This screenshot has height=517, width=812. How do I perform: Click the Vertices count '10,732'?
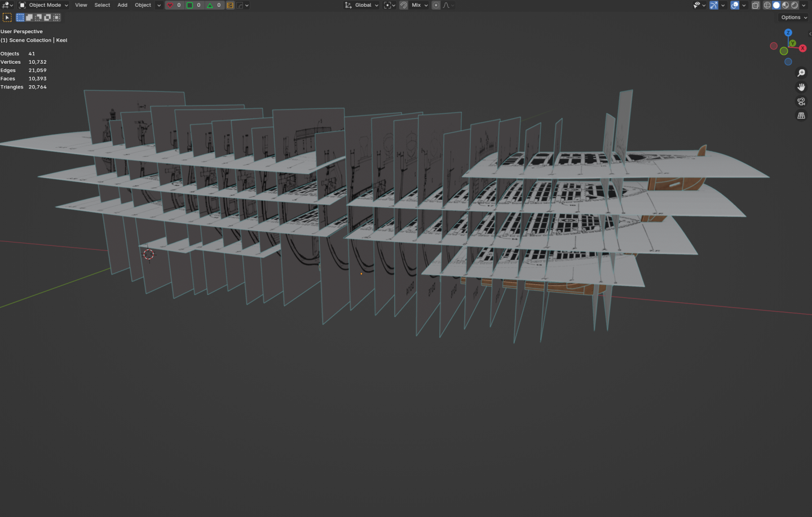click(x=38, y=62)
